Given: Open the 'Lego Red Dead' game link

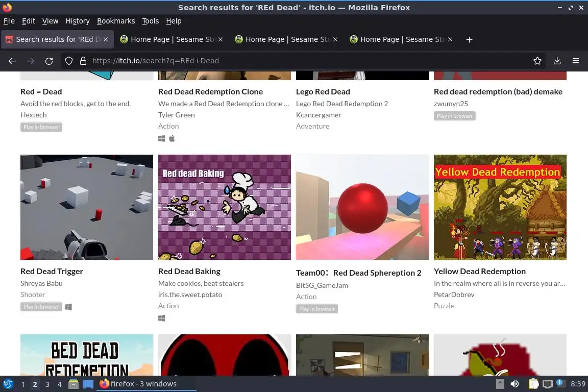Looking at the screenshot, I should pyautogui.click(x=323, y=91).
